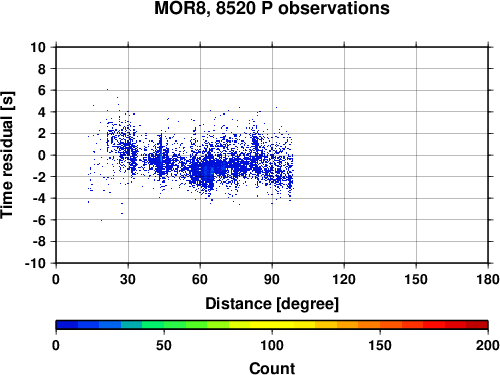This screenshot has height=375, width=500.
Task: Click the colorbar tick label 50
Action: [x=164, y=345]
